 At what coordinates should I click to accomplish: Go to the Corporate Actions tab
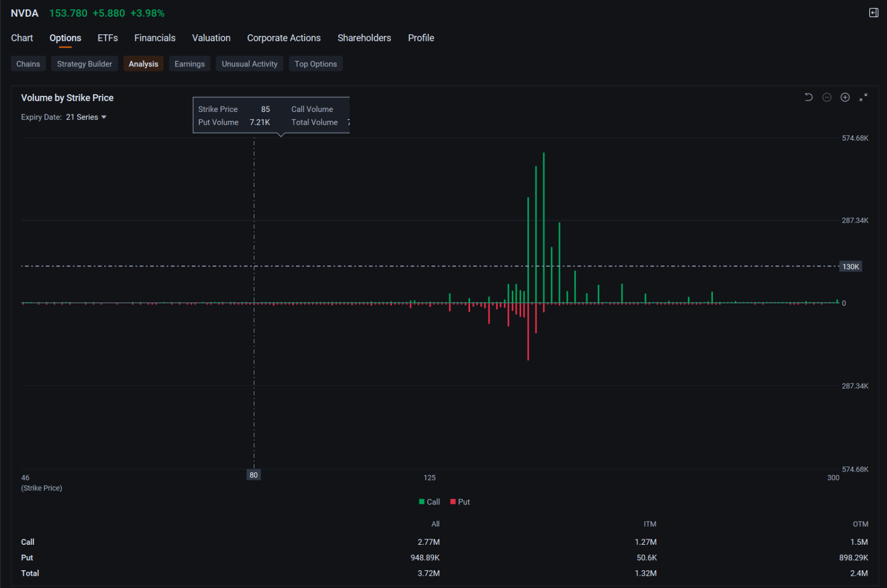pos(284,38)
